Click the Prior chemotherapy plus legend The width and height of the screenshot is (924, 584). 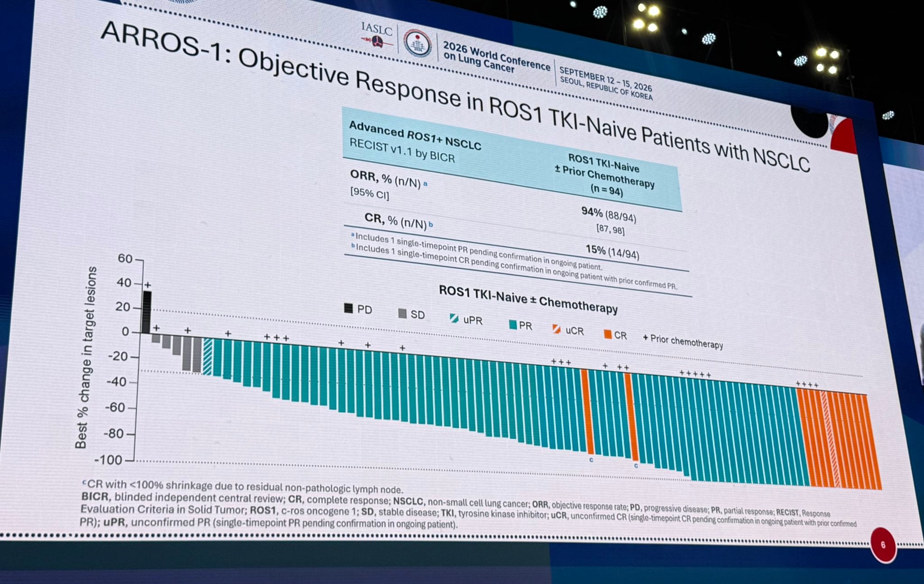click(x=683, y=342)
